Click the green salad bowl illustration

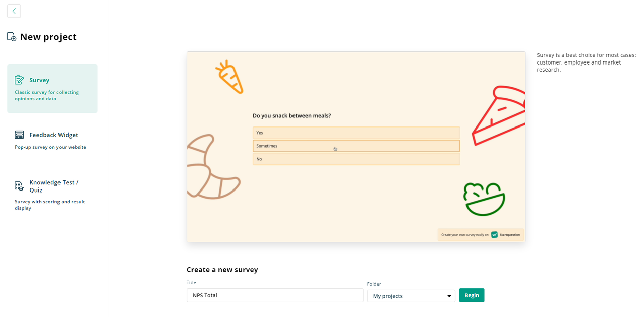pos(484,199)
